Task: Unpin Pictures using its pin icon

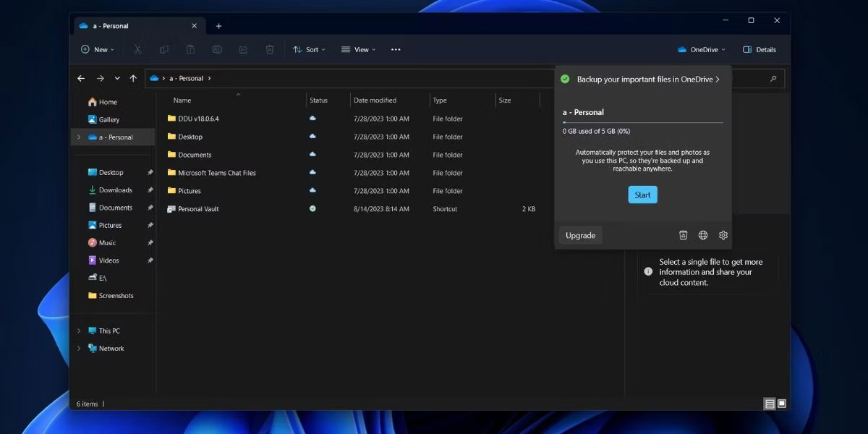Action: point(150,226)
